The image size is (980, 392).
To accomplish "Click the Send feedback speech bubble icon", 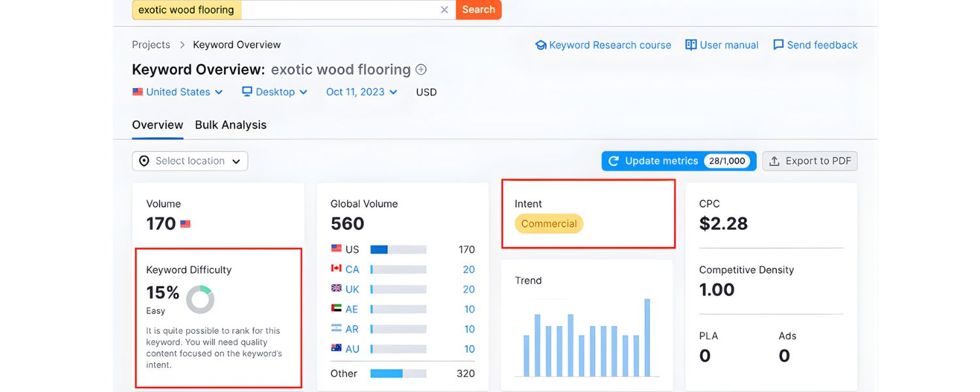I will [778, 44].
